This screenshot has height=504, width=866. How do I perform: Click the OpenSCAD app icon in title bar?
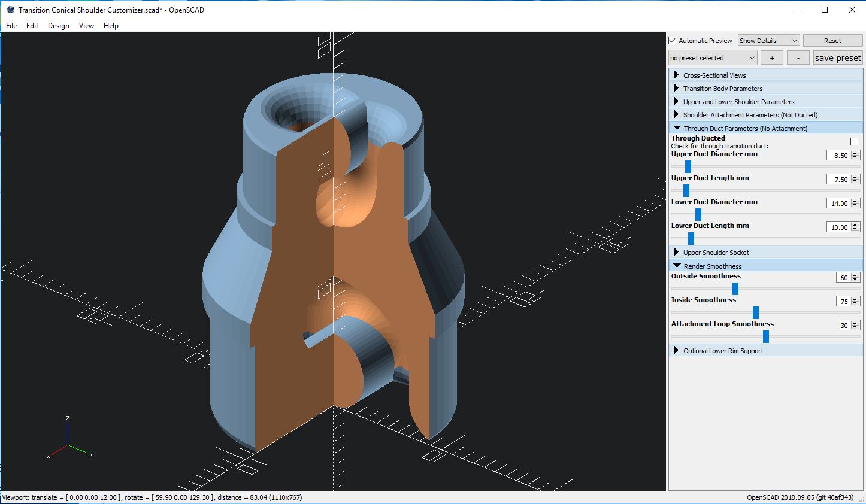click(x=10, y=10)
